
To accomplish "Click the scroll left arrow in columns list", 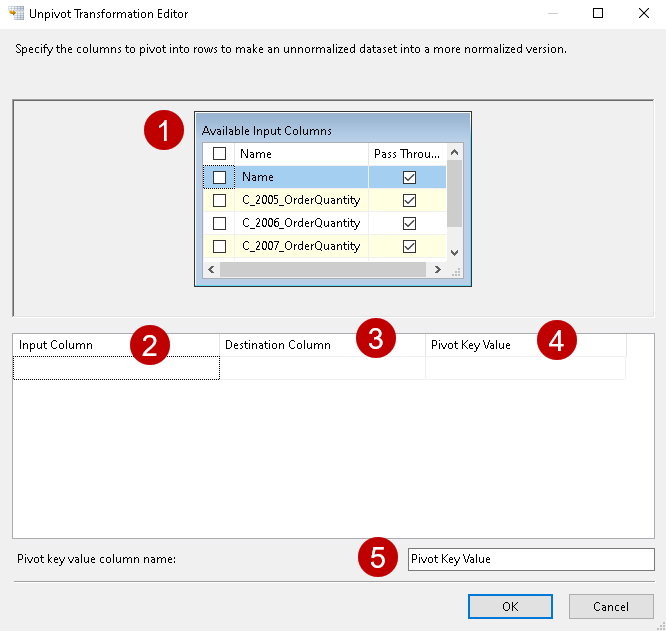I will [211, 269].
